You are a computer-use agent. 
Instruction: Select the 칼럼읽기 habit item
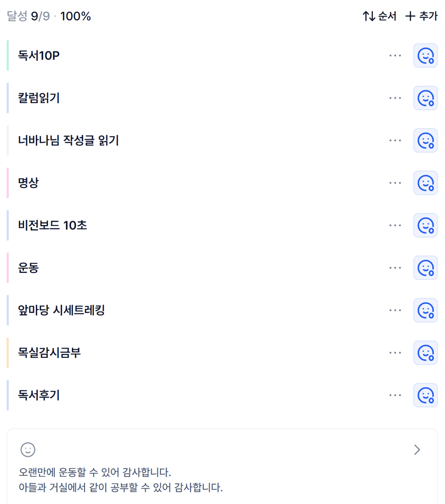pyautogui.click(x=39, y=98)
